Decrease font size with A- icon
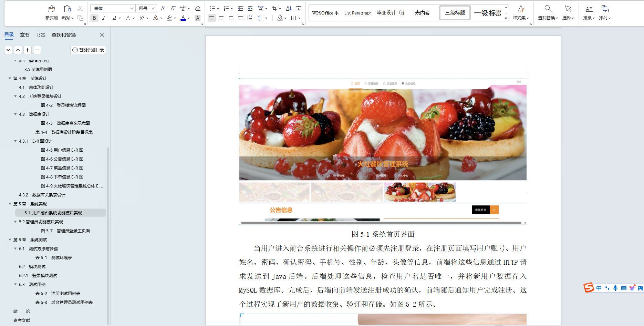This screenshot has width=644, height=326. (173, 8)
